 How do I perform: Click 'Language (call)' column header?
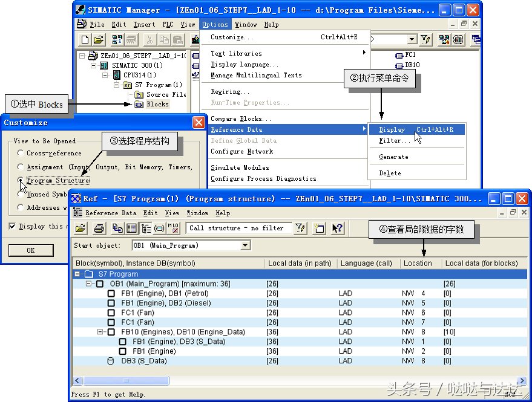pyautogui.click(x=369, y=264)
